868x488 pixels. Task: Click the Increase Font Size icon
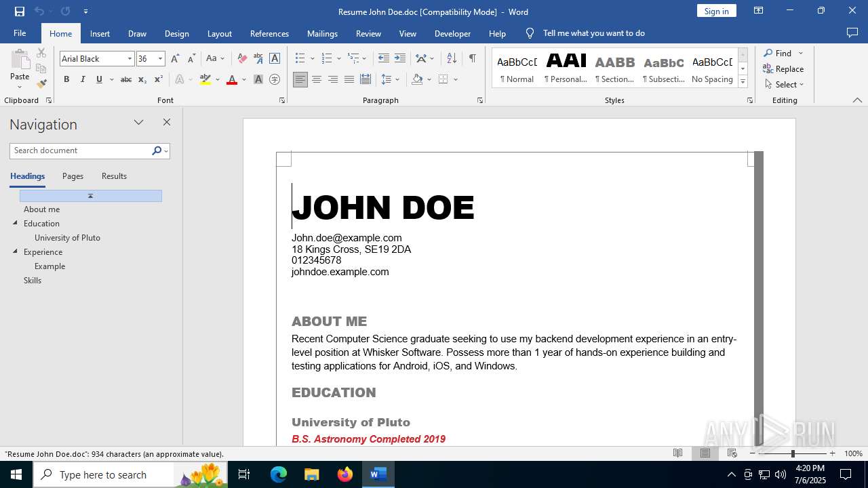coord(176,59)
